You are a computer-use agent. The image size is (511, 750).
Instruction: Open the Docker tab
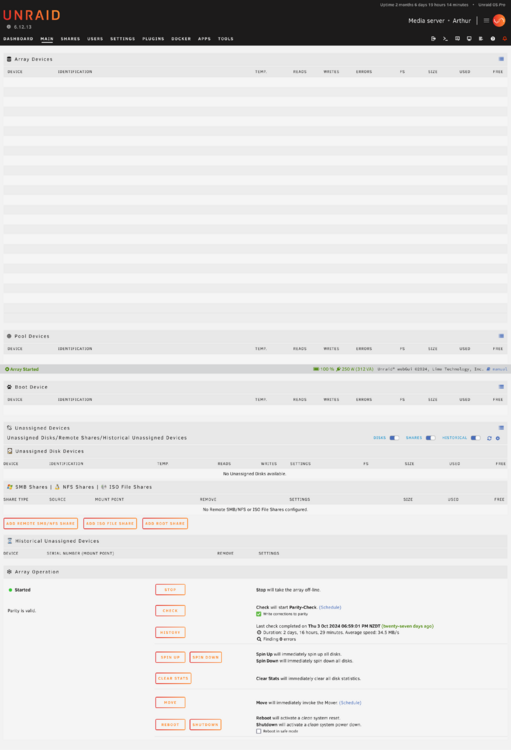[181, 39]
